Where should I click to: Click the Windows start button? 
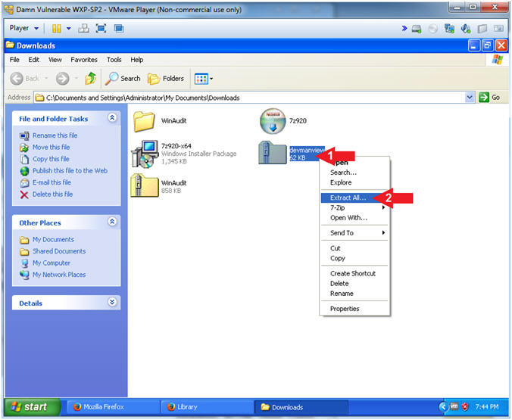32,407
